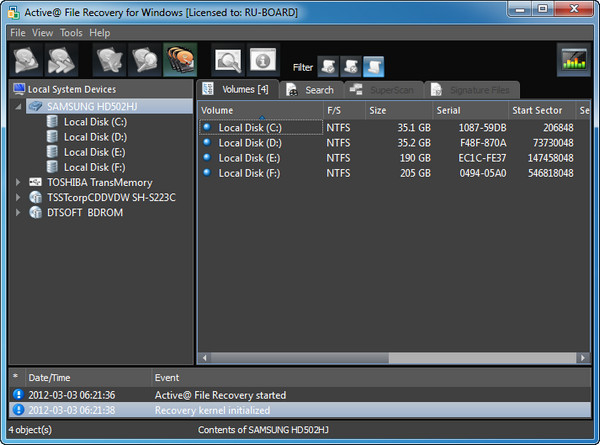Sort by the Size column header
Screen dimensions: 600x445
pyautogui.click(x=398, y=110)
